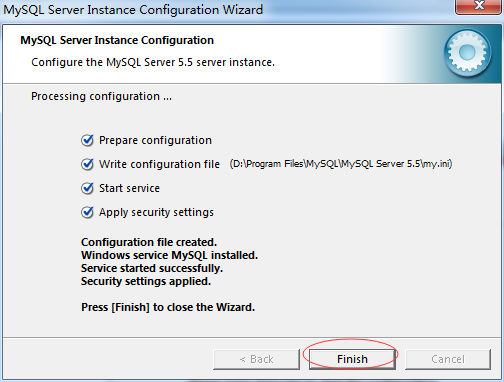Click the window title bar text
The width and height of the screenshot is (504, 382).
(133, 9)
